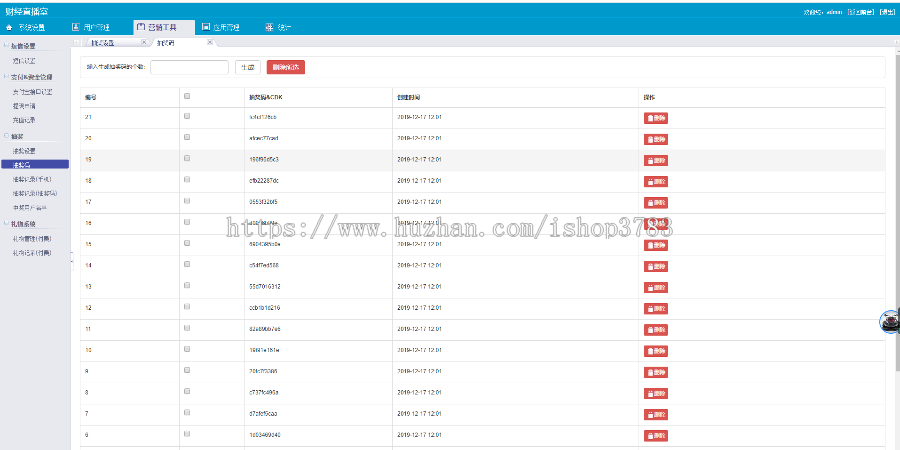The image size is (900, 450).
Task: Check the checkbox for row 13
Action: pos(187,285)
